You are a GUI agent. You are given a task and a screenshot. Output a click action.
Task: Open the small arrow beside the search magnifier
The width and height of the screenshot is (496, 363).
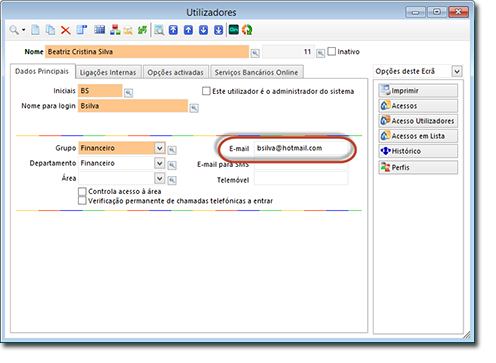24,30
